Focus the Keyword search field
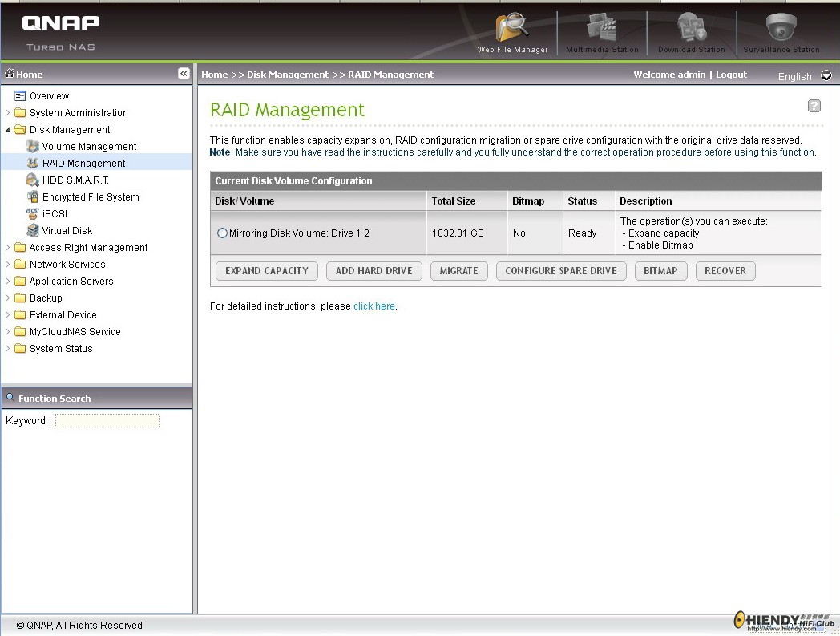The image size is (840, 636). pyautogui.click(x=107, y=420)
